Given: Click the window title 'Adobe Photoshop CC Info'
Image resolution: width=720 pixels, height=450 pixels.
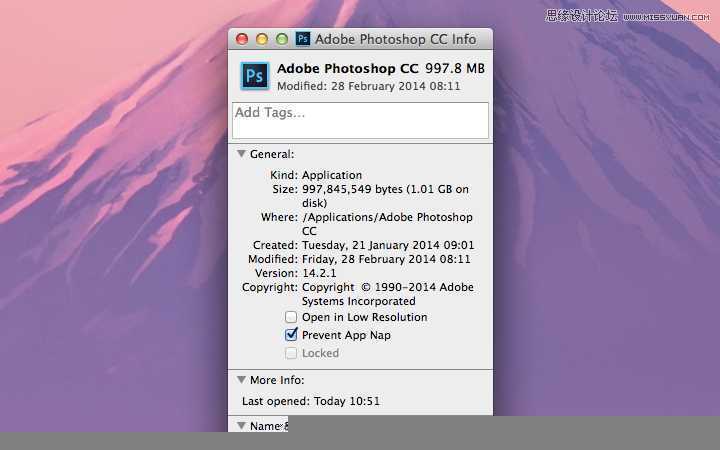Looking at the screenshot, I should 395,39.
